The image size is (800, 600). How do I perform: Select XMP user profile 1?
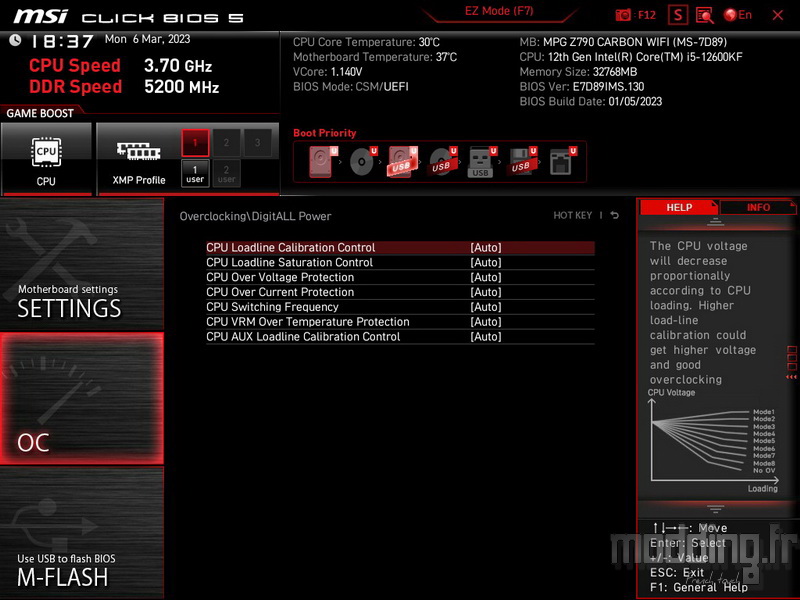click(x=195, y=173)
